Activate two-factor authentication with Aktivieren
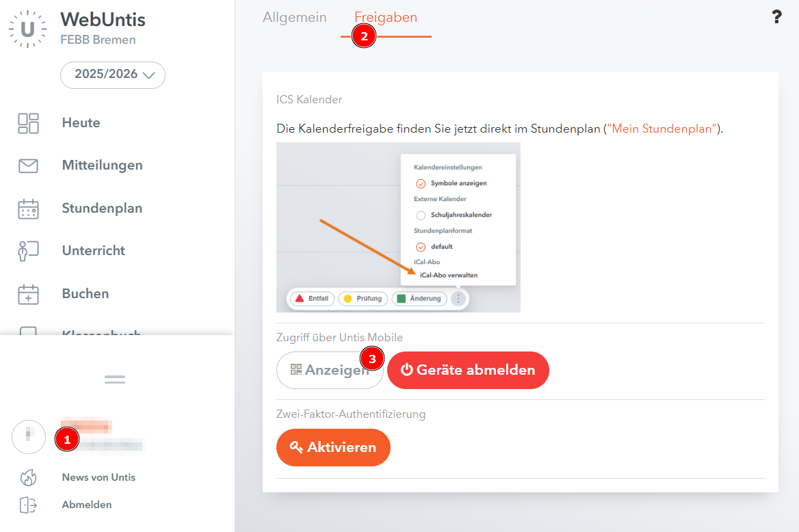This screenshot has width=799, height=532. coord(333,447)
